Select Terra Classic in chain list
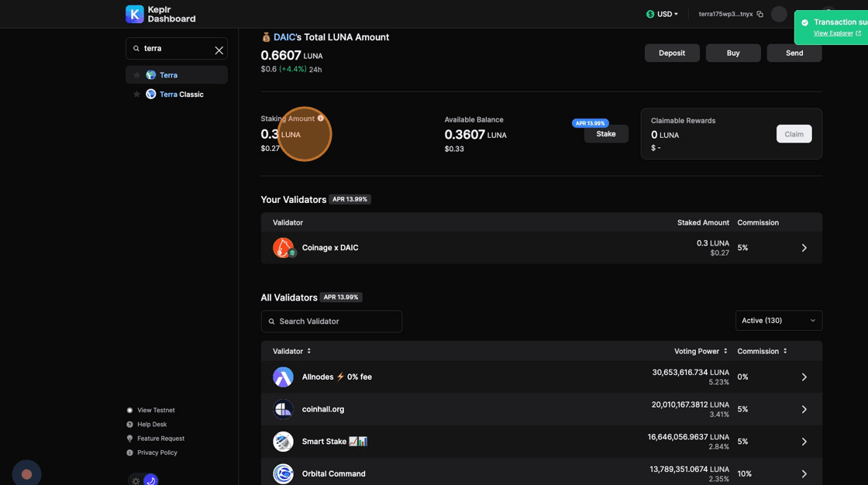 coord(181,95)
